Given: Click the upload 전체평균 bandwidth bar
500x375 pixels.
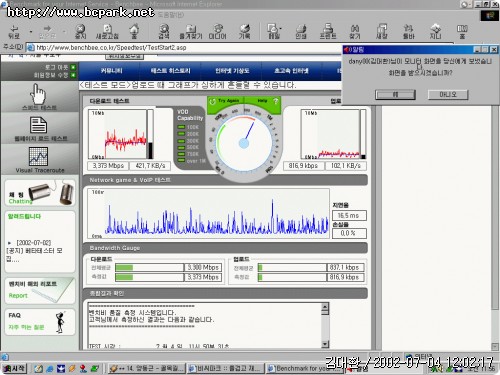Looking at the screenshot, I should [x=292, y=267].
